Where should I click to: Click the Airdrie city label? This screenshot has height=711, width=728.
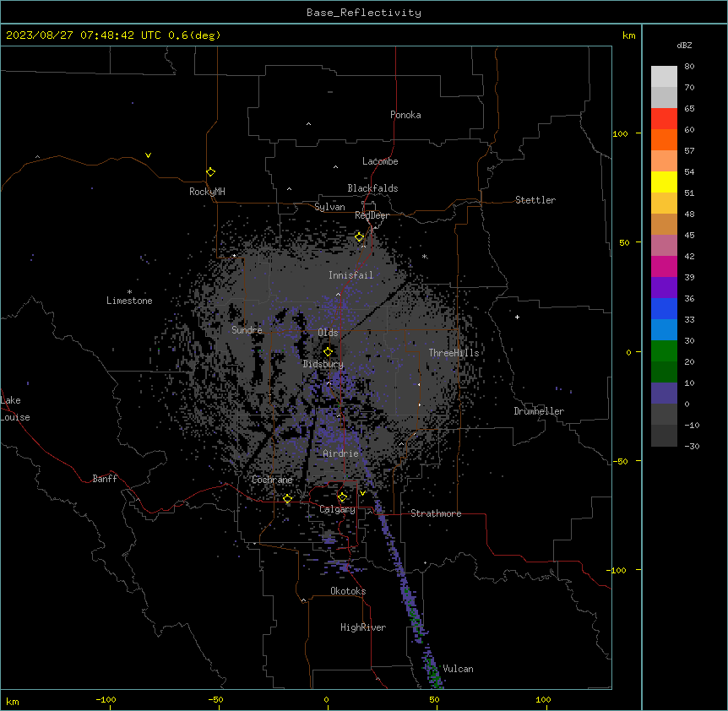(x=341, y=453)
